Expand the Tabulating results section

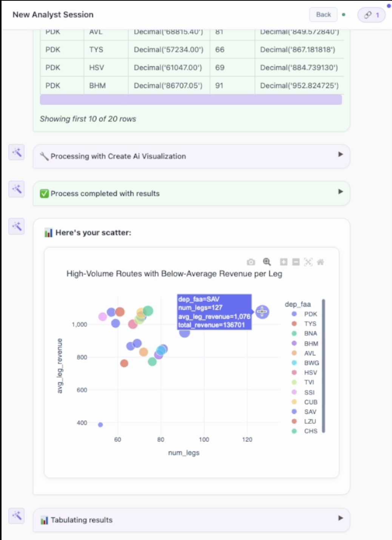click(x=191, y=520)
